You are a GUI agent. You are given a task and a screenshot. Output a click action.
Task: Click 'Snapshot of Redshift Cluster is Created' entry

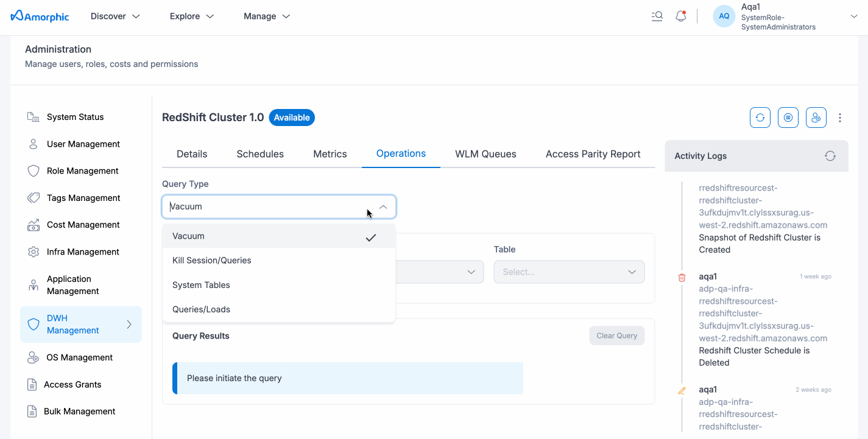[x=760, y=244]
